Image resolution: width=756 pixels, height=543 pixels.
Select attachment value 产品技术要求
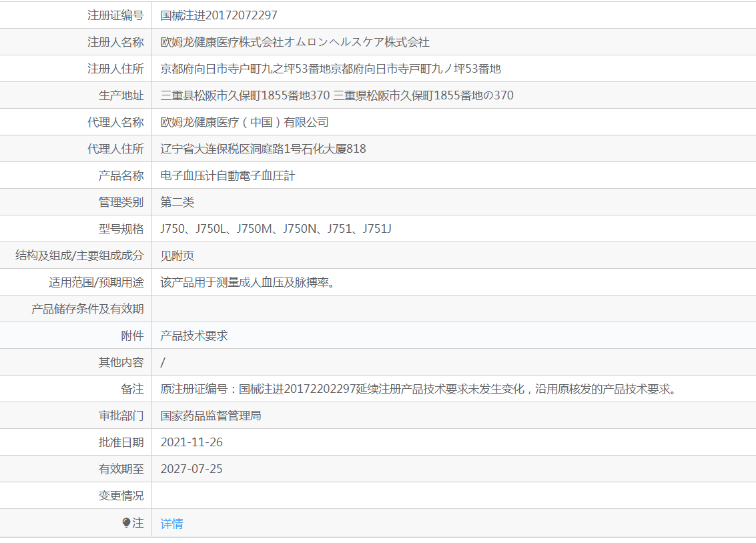point(194,336)
